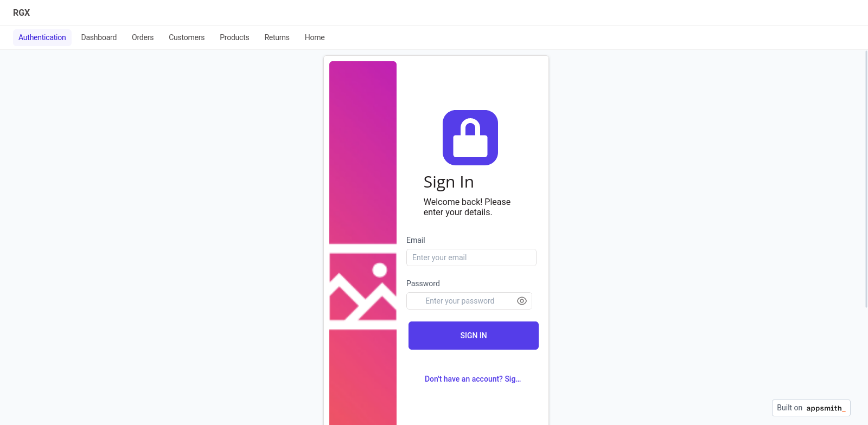Click the purple lock icon
The width and height of the screenshot is (868, 425).
[470, 138]
